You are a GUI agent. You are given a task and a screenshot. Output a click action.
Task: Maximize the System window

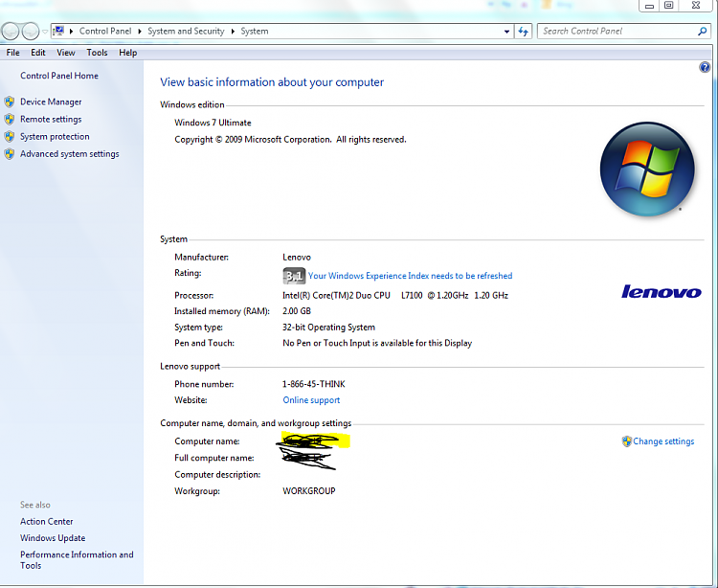[669, 6]
